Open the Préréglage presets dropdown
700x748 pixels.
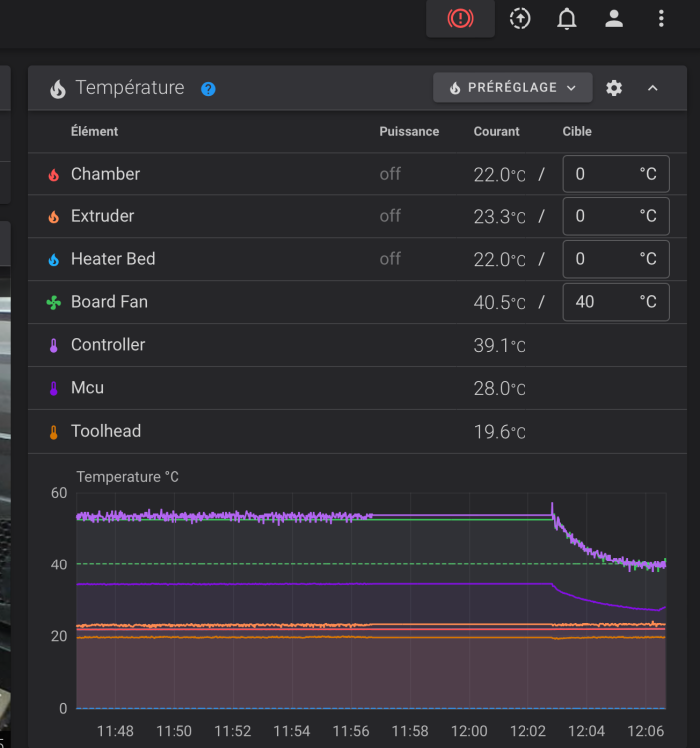click(513, 88)
